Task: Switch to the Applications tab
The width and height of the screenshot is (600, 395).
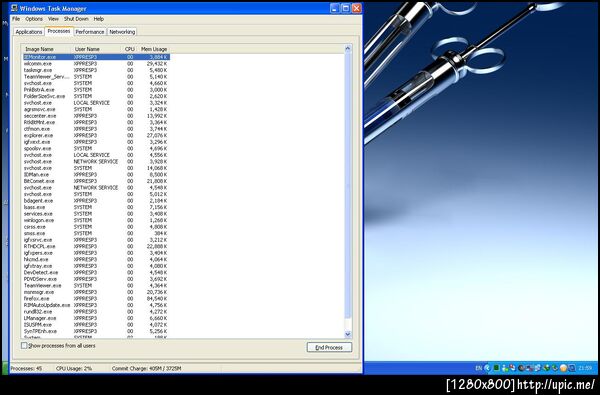Action: pos(29,32)
